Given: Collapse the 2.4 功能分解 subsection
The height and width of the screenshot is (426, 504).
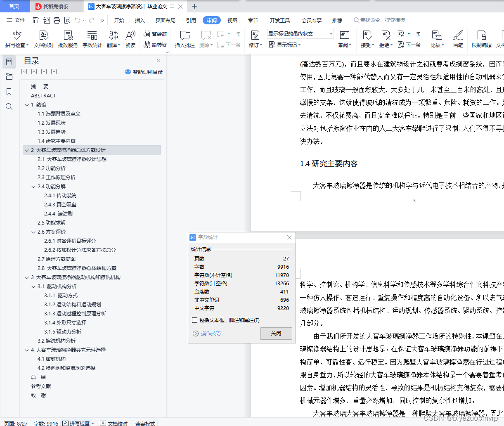Looking at the screenshot, I should click(x=33, y=187).
